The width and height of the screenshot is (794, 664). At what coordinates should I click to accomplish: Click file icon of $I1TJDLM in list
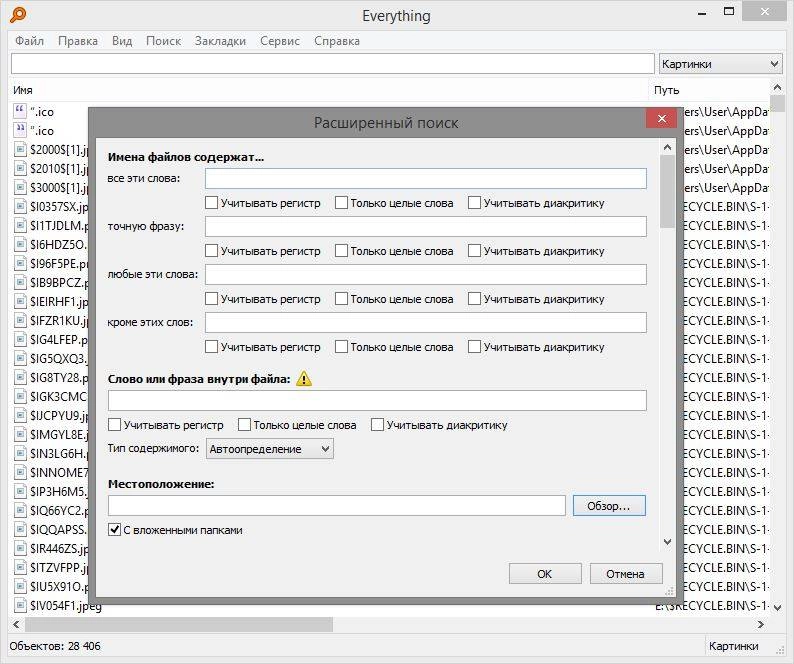(x=20, y=225)
